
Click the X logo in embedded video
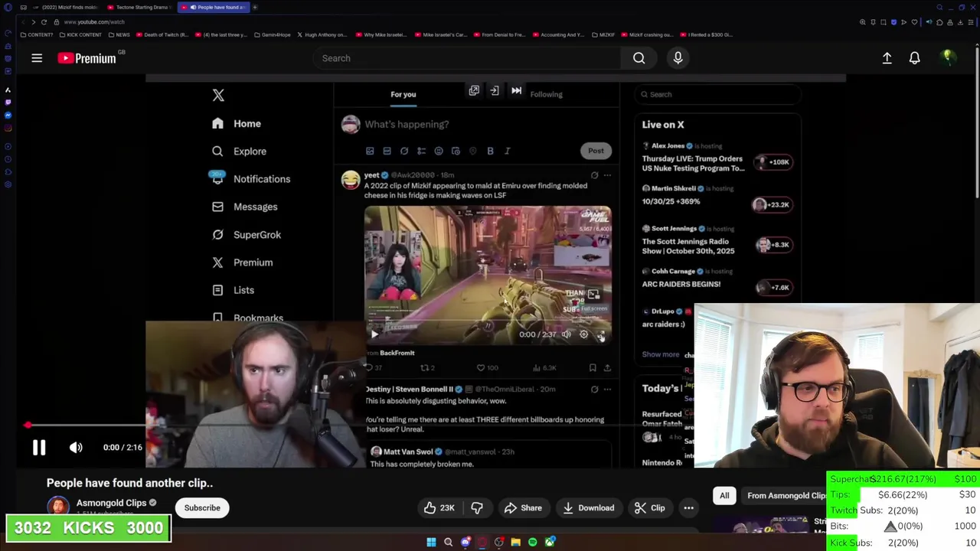point(218,95)
